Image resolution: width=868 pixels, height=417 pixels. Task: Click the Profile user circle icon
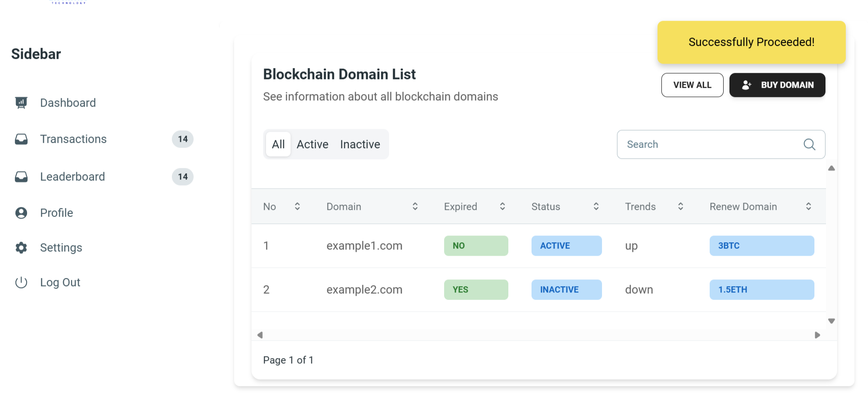coord(21,213)
